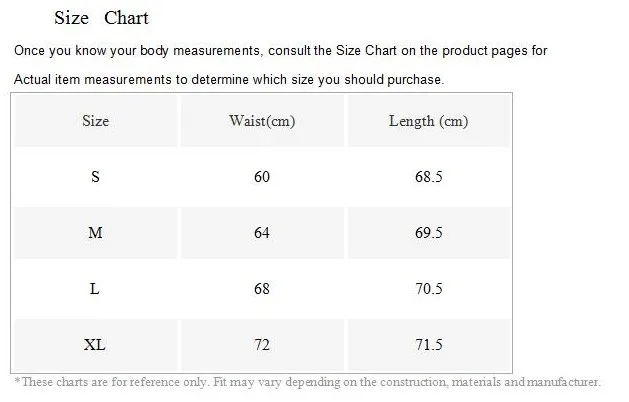Click the waist value 72
The image size is (629, 402).
262,345
